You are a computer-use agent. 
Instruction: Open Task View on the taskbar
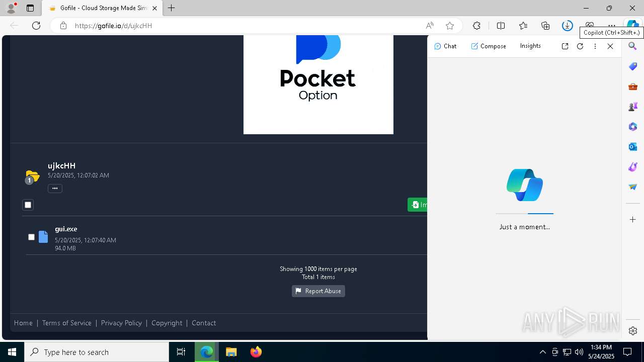click(x=181, y=352)
